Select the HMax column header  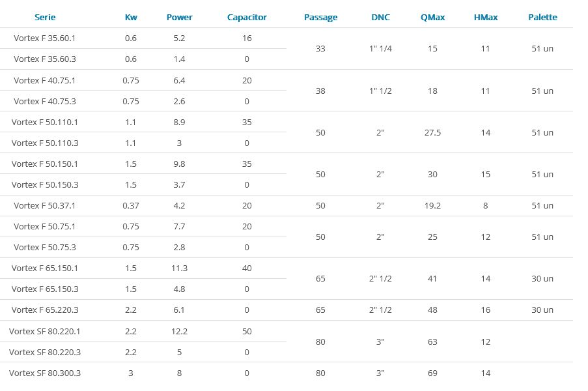pos(486,17)
